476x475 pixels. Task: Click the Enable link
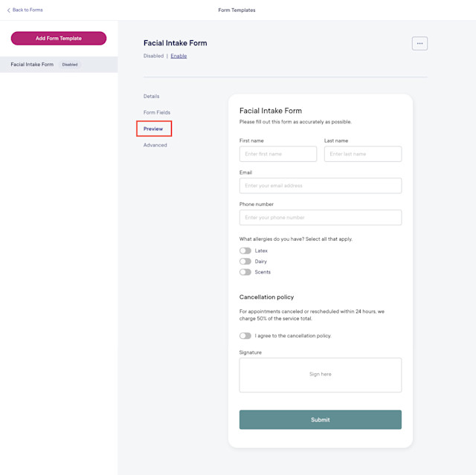[178, 56]
